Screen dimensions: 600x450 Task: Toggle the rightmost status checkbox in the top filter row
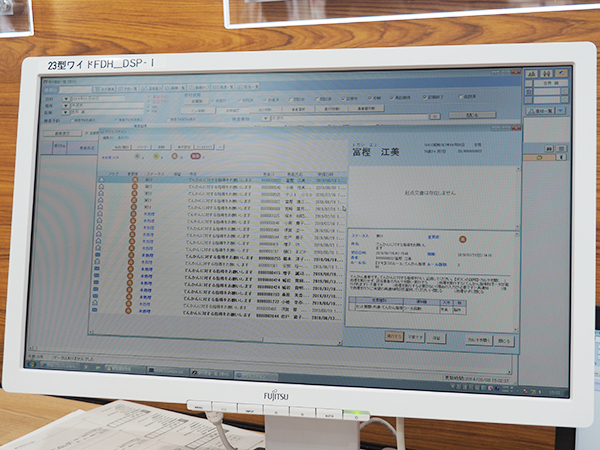click(462, 99)
